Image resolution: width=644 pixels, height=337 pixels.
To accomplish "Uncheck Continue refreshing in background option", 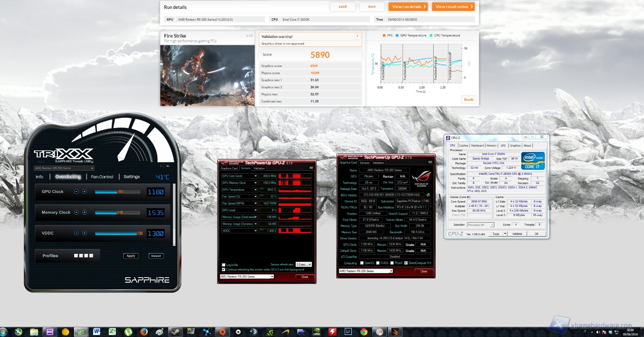I will tap(224, 270).
